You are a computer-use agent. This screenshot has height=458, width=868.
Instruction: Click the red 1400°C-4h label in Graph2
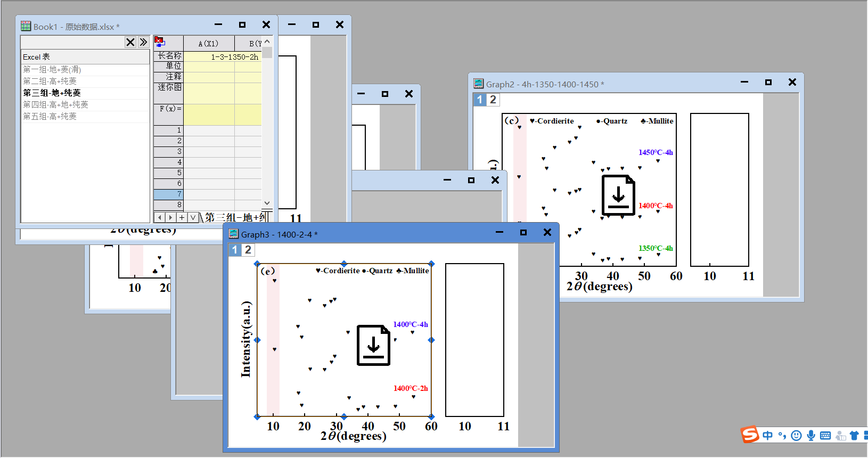[x=656, y=206]
